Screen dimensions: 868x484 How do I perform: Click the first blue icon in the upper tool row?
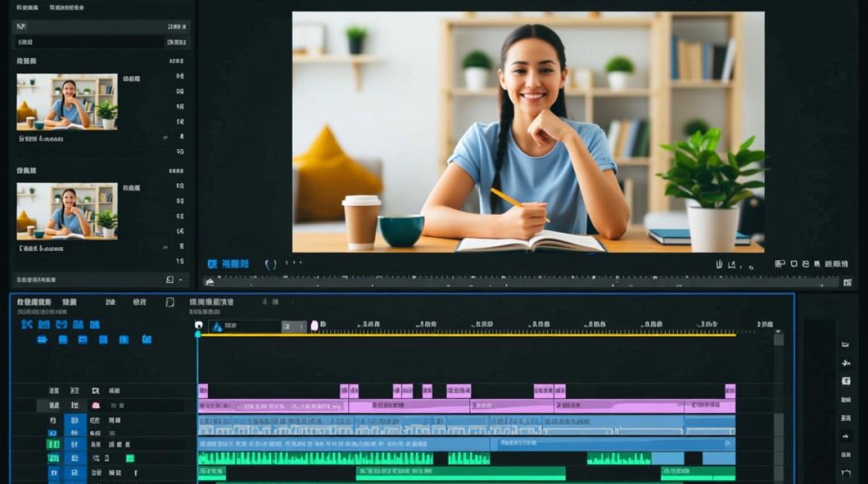click(x=27, y=325)
